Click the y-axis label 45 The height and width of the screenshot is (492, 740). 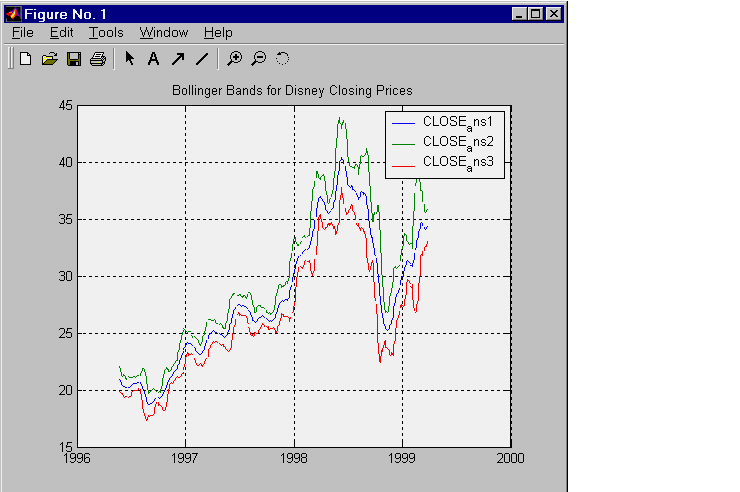pos(66,106)
